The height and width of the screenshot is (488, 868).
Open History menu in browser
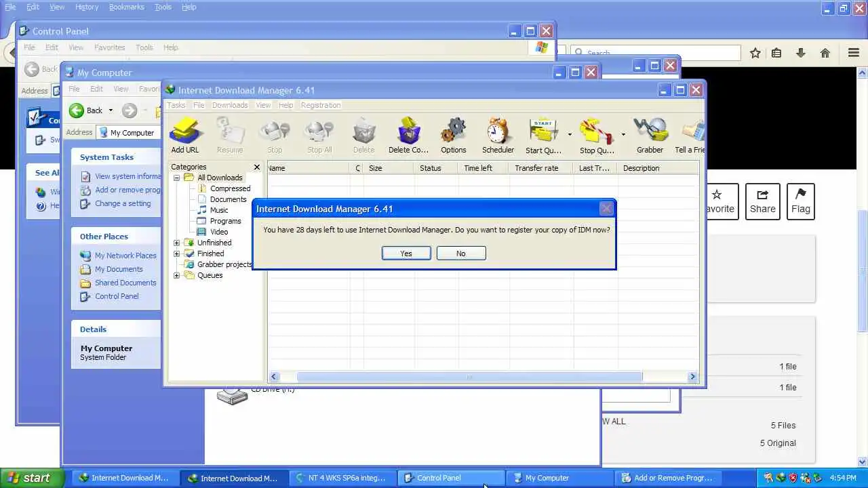(x=87, y=7)
